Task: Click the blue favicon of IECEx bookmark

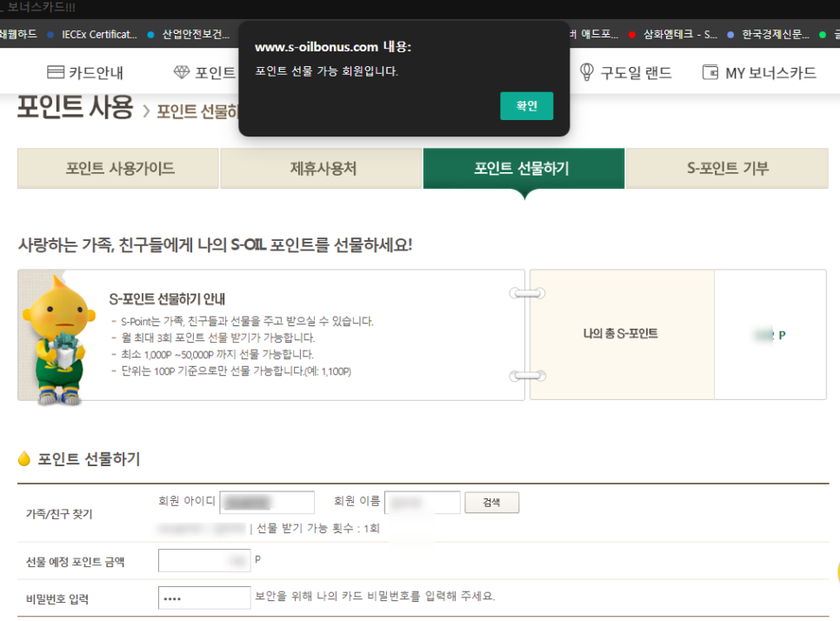Action: (51, 35)
